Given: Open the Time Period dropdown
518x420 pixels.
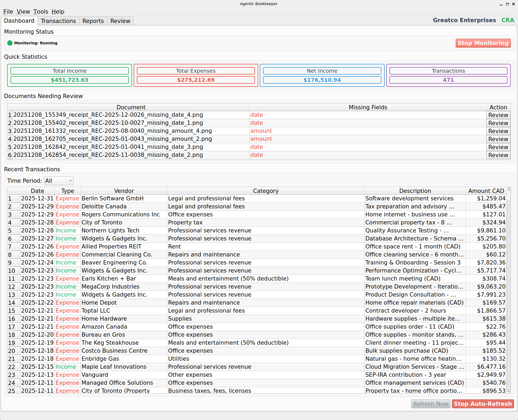Looking at the screenshot, I should pyautogui.click(x=58, y=181).
